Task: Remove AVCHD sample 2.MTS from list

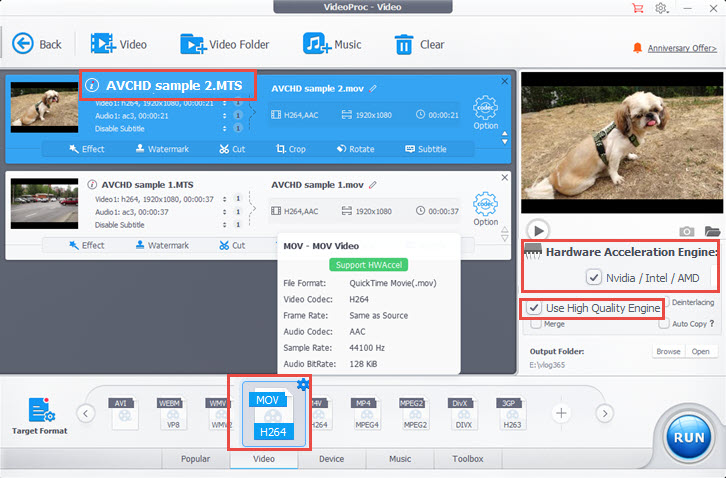Action: [505, 81]
